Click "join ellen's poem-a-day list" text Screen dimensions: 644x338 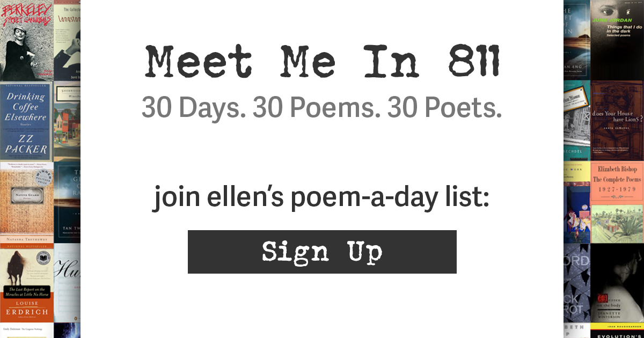(322, 198)
